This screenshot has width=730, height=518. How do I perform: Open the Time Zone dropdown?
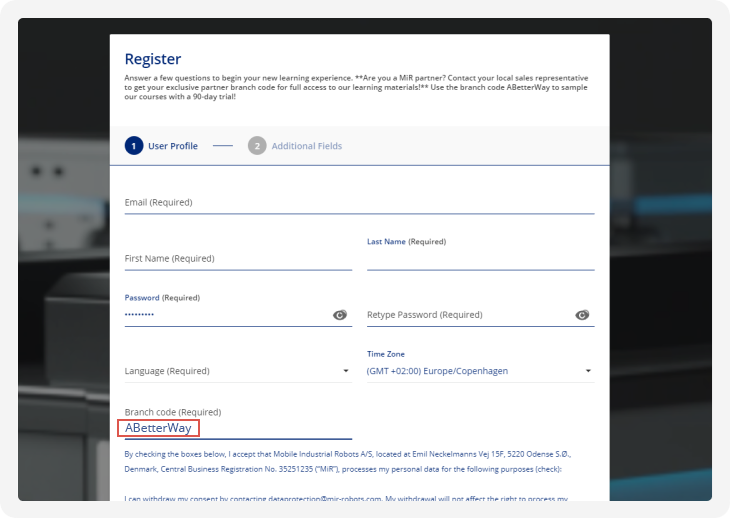(480, 371)
